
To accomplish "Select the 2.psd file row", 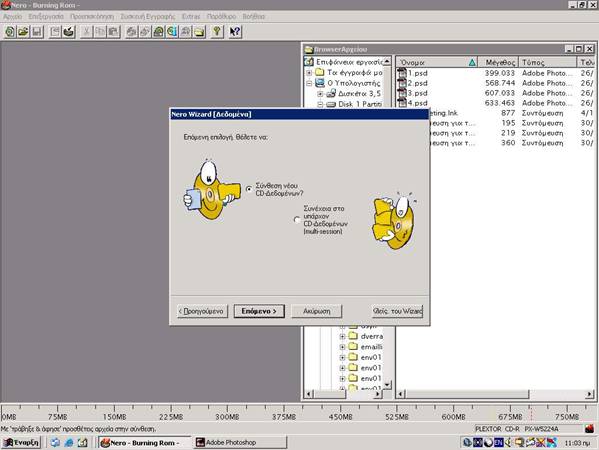I will tap(495, 83).
